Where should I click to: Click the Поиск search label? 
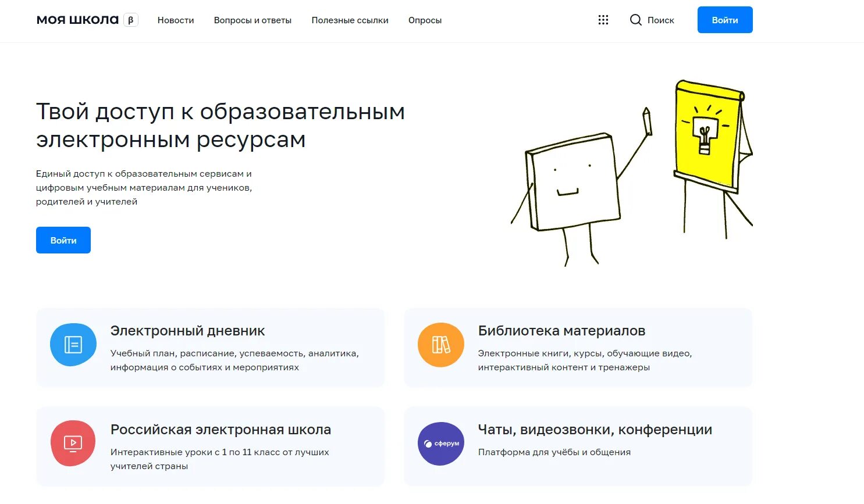coord(661,20)
